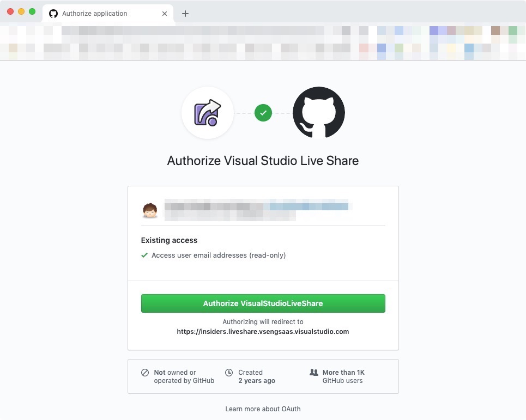
Task: Click the green checkmark circle between logos
Action: (263, 113)
